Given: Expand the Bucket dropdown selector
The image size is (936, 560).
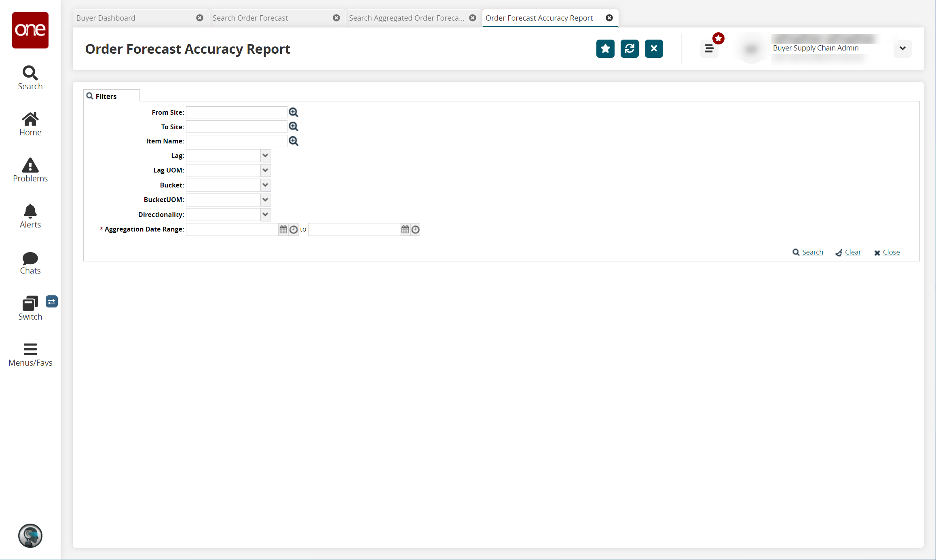Looking at the screenshot, I should (266, 185).
